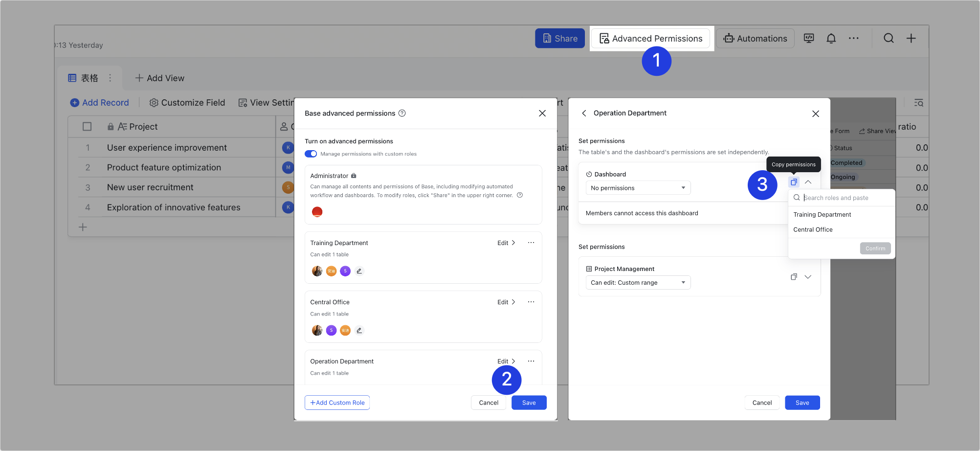Click the plus icon in top right corner

coord(911,38)
